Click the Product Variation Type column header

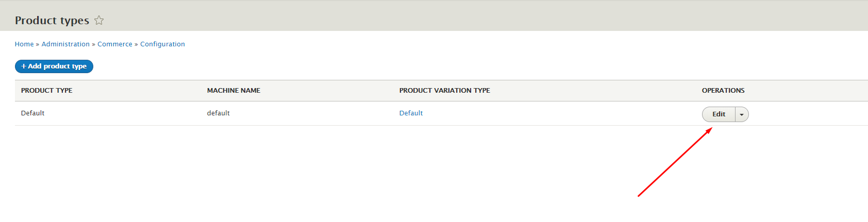point(444,91)
